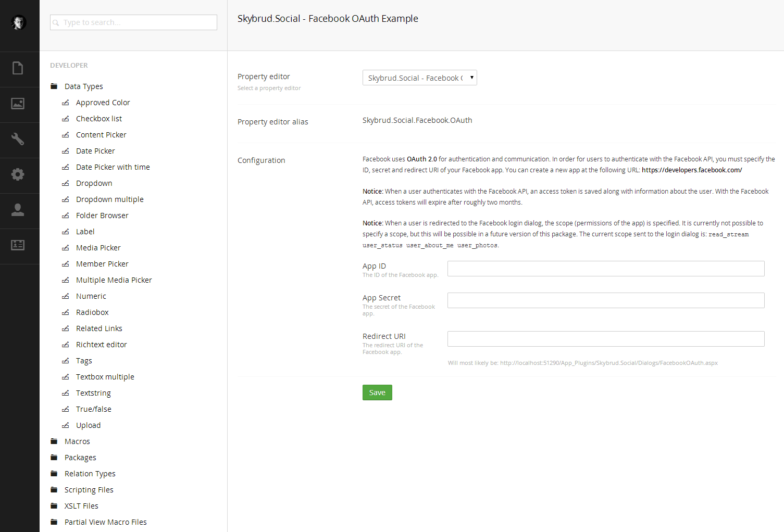This screenshot has height=532, width=784.
Task: Click the Type to search field
Action: (x=133, y=22)
